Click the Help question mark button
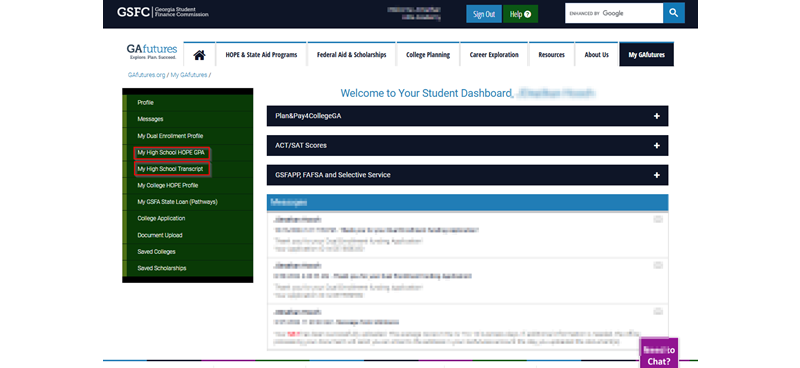 [x=520, y=14]
